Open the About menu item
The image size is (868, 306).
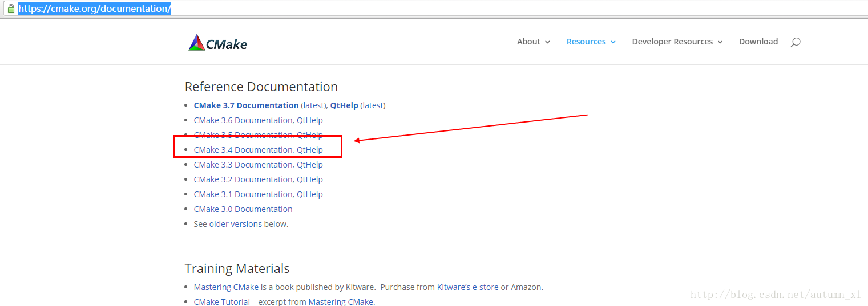528,42
